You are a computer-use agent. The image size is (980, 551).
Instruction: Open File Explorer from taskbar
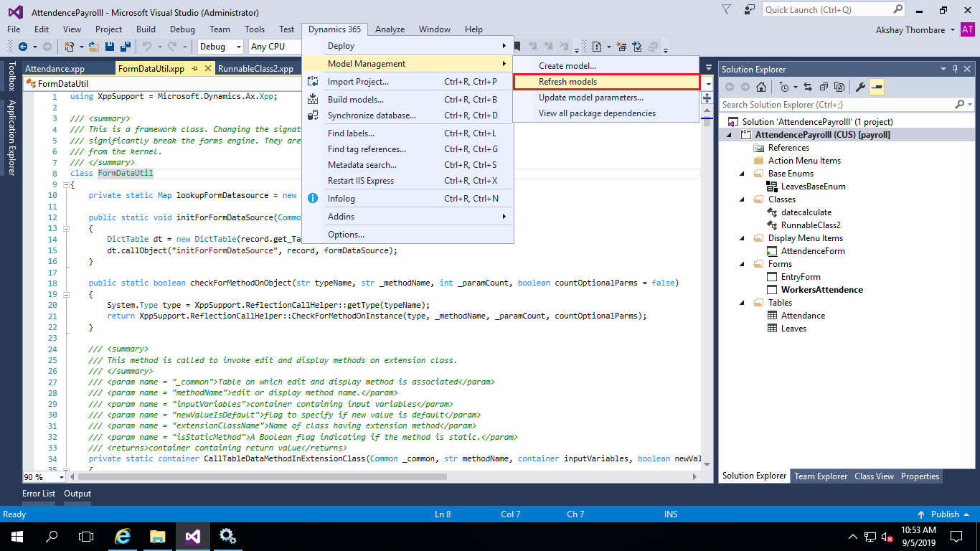[x=158, y=536]
